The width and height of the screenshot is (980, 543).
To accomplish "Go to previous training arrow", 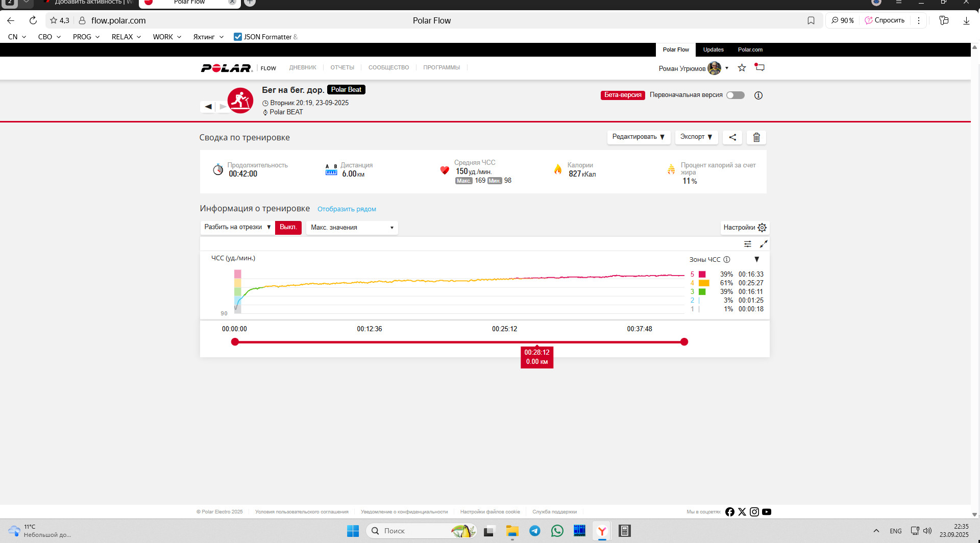I will [x=208, y=107].
